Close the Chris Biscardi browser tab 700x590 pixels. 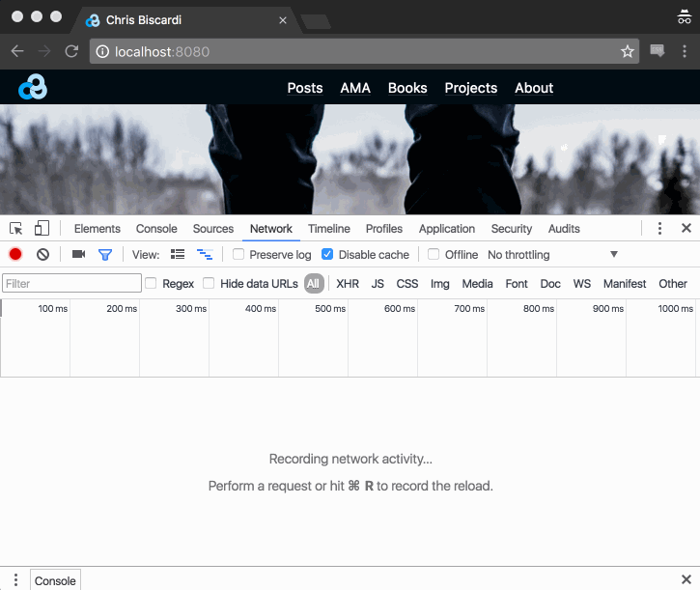283,20
